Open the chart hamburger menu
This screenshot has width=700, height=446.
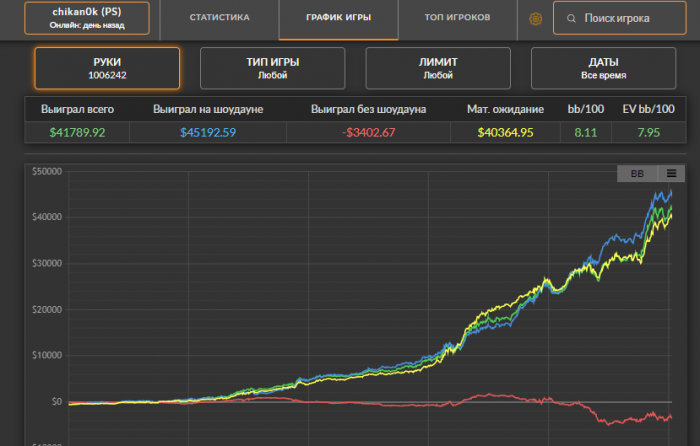tap(672, 173)
